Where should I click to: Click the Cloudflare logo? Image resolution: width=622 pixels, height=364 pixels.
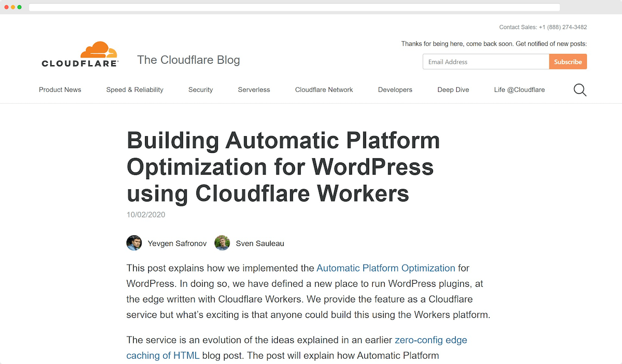pyautogui.click(x=80, y=53)
